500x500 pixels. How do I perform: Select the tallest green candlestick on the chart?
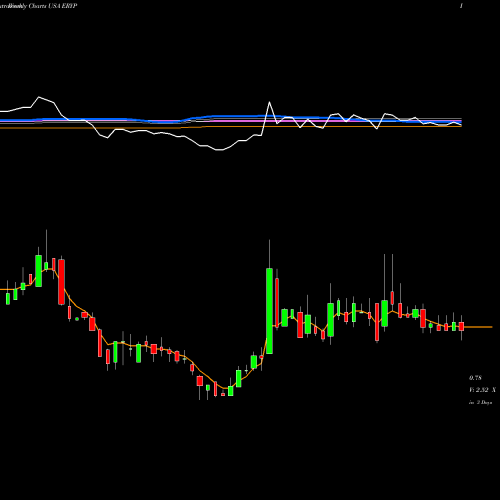coord(269,311)
